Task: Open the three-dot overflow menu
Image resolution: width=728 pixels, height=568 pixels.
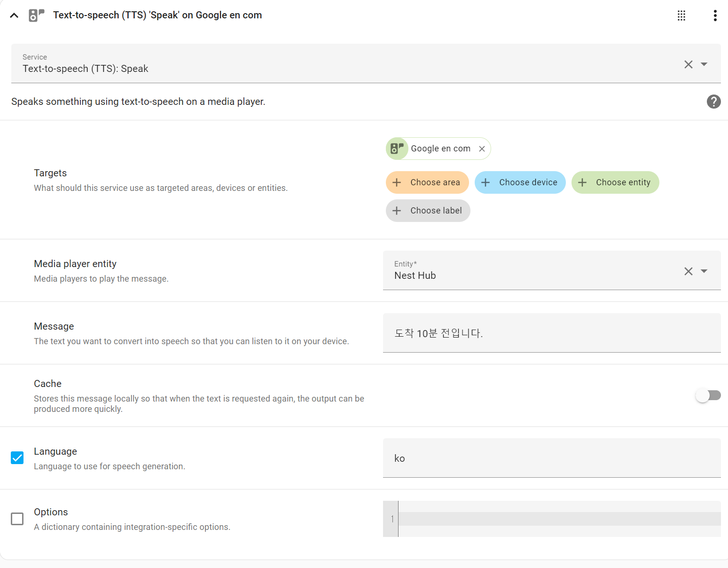Action: coord(715,16)
